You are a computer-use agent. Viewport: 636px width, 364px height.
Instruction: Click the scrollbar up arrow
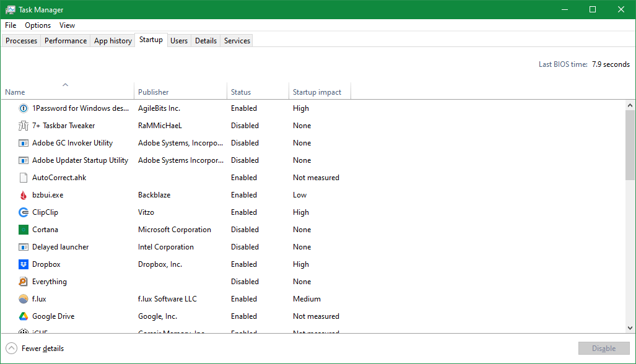pos(630,104)
